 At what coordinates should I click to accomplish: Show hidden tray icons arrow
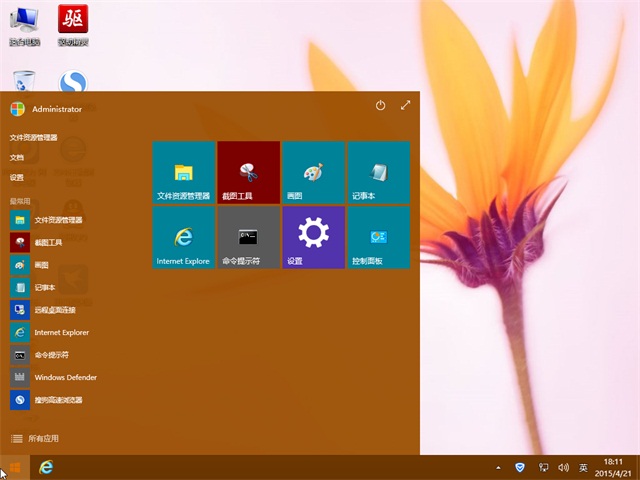498,468
